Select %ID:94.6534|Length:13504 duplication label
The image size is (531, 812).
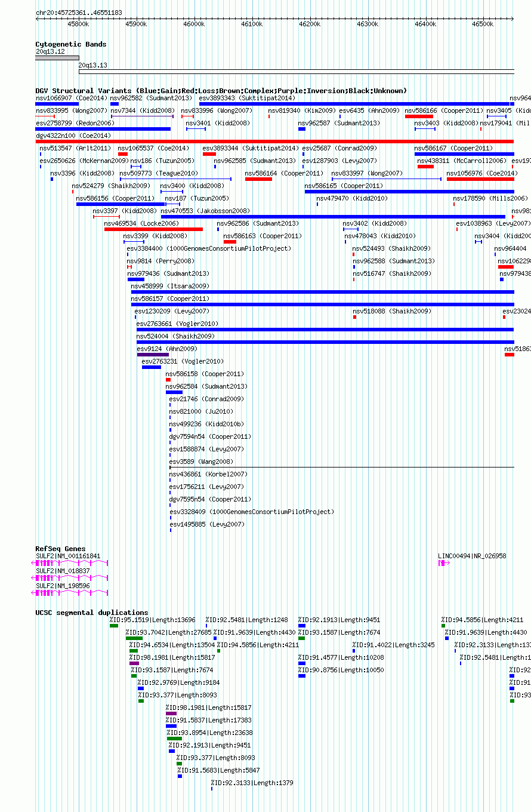[x=172, y=645]
